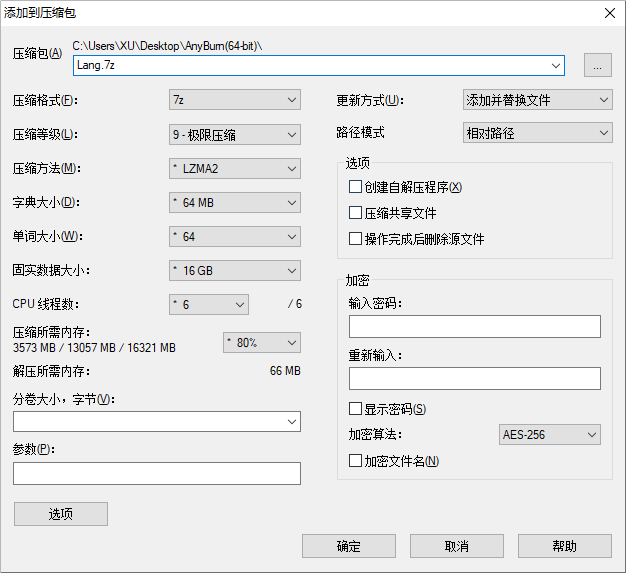Open the 压缩格式 7z dropdown
Screen dimensions: 626x573
point(235,100)
